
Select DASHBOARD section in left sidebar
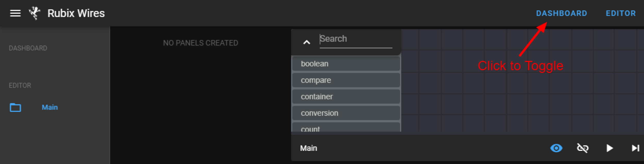click(28, 48)
